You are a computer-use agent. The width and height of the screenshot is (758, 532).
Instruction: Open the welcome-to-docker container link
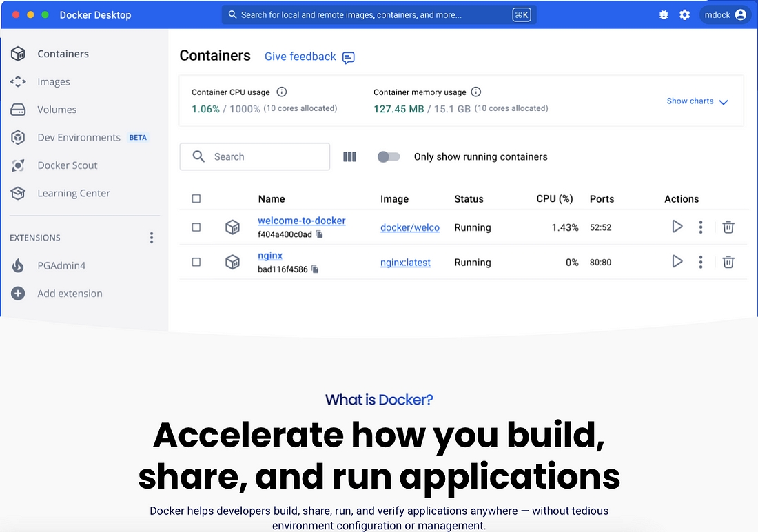click(x=302, y=221)
